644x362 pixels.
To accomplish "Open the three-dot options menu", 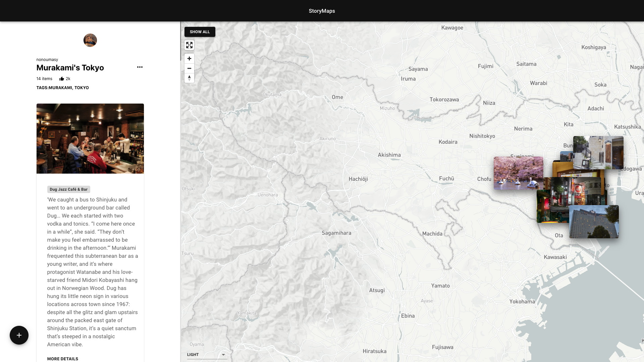I will click(x=140, y=67).
